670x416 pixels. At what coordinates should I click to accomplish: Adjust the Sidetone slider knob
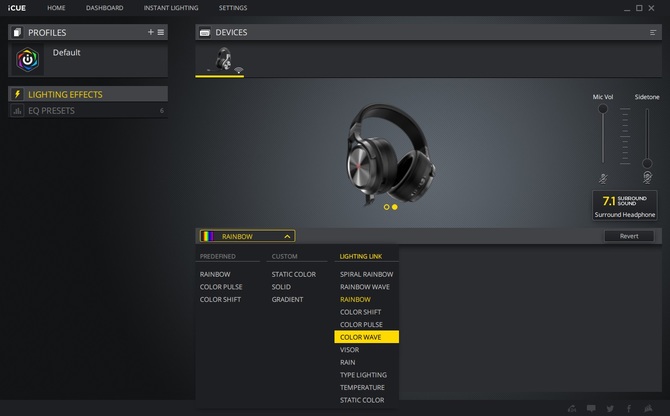coord(647,163)
